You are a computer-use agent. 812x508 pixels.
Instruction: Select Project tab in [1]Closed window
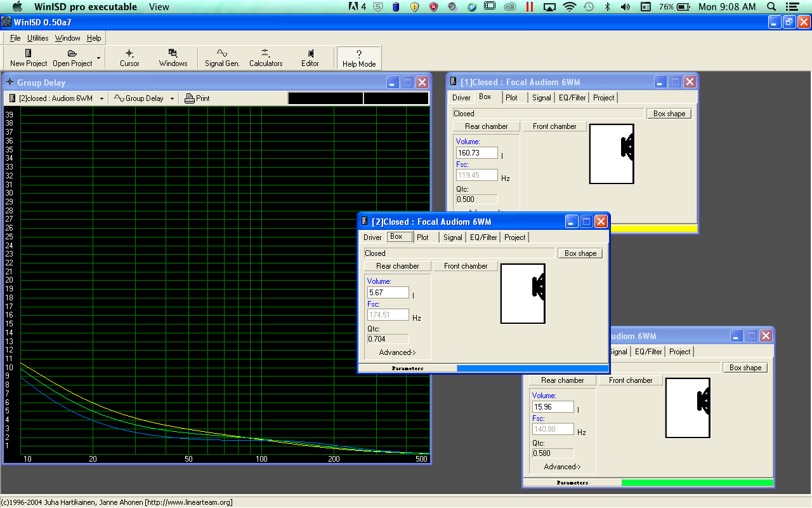click(x=604, y=98)
